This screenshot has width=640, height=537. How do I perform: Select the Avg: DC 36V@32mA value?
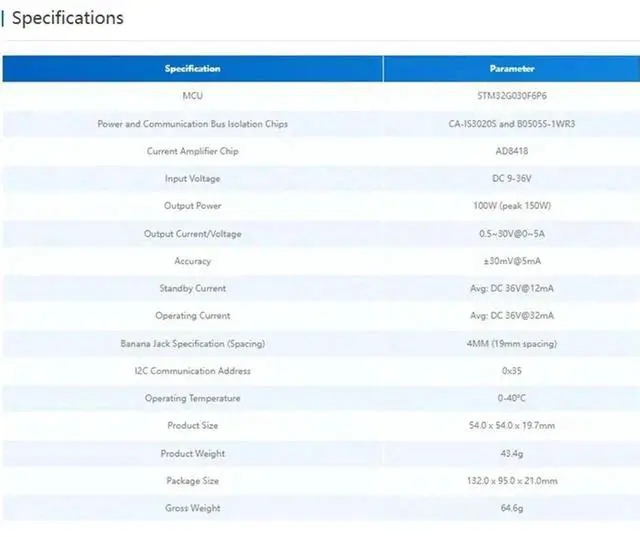click(511, 316)
